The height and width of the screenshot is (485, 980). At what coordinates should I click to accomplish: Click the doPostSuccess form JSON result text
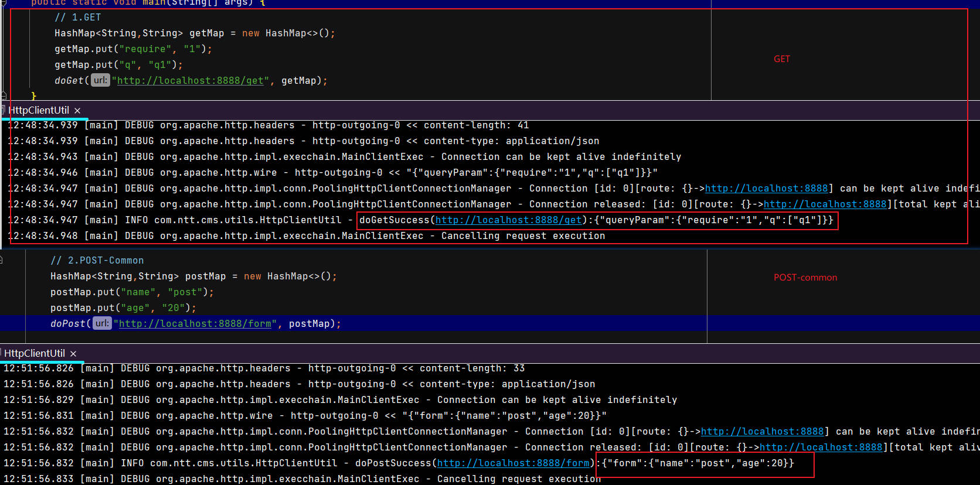698,463
